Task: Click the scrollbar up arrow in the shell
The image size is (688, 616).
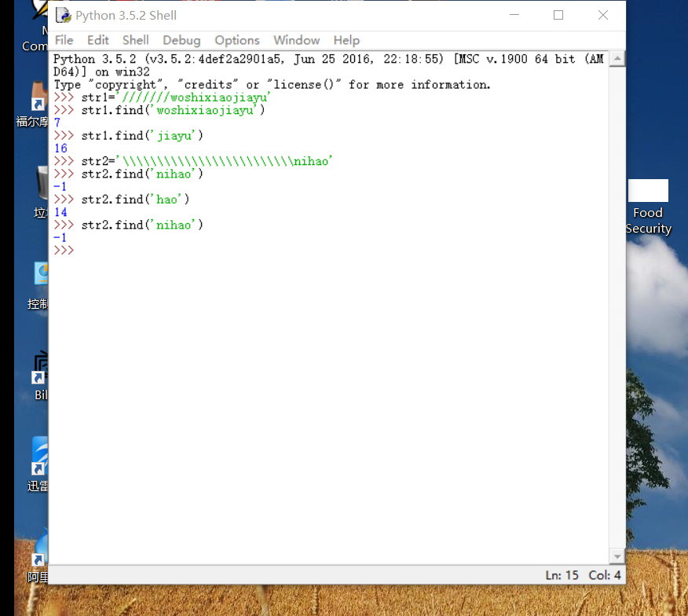Action: coord(617,59)
